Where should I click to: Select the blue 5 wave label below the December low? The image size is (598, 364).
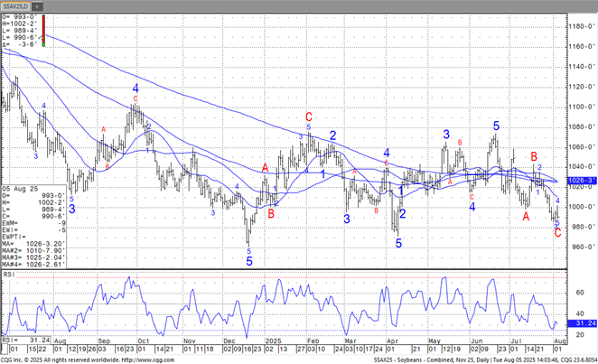(249, 260)
